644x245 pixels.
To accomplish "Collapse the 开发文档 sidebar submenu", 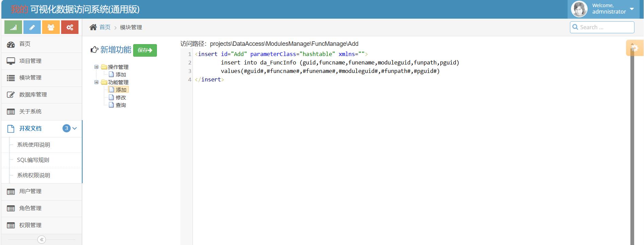I will coord(75,128).
